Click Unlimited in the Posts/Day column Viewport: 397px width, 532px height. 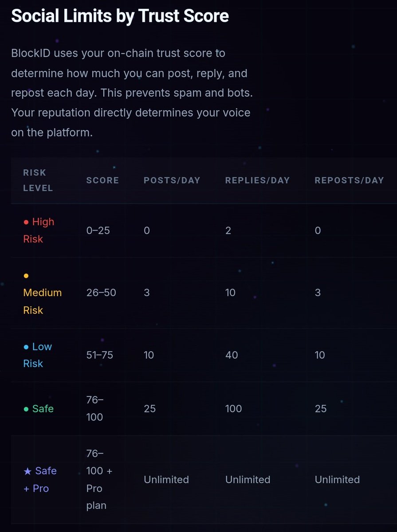click(x=166, y=480)
